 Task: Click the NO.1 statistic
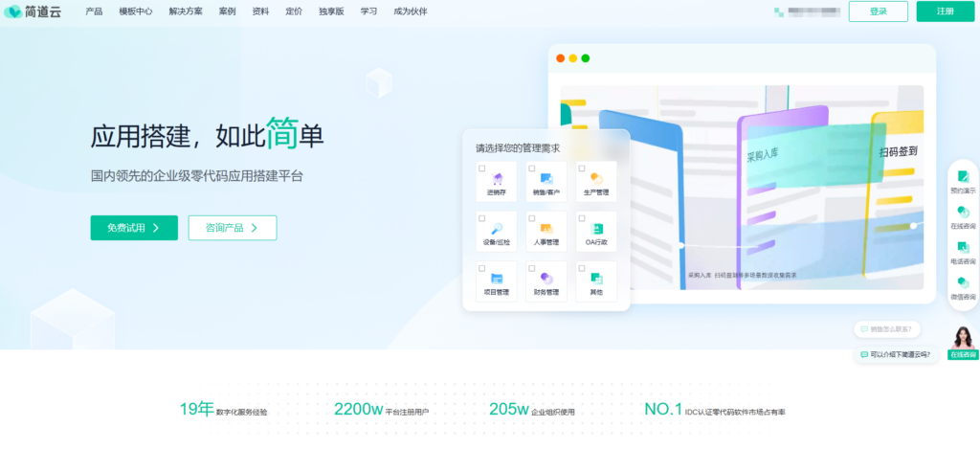click(663, 409)
